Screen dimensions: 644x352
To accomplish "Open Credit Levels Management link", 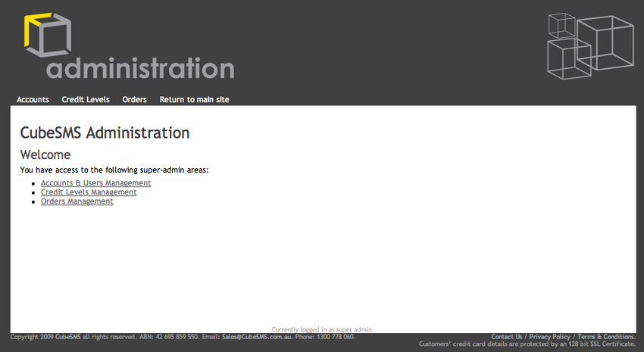I will click(x=89, y=192).
